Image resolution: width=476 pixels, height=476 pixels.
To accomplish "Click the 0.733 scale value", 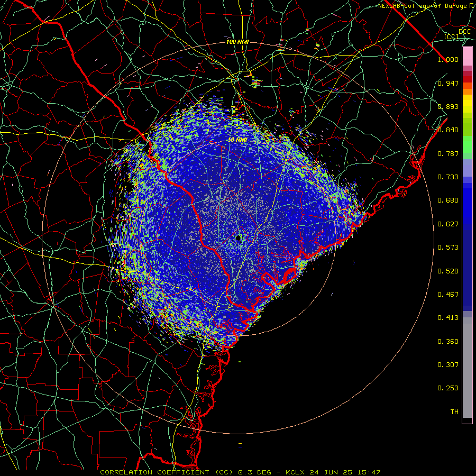I will (x=448, y=177).
